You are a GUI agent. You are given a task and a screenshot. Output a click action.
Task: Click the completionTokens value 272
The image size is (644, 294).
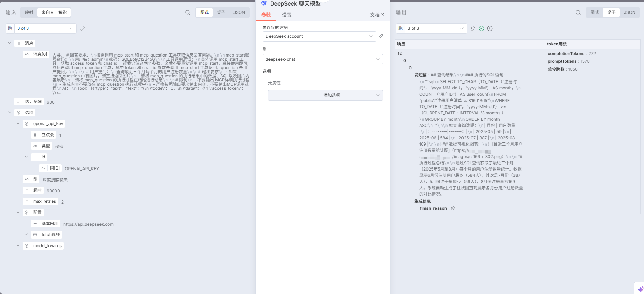(592, 54)
